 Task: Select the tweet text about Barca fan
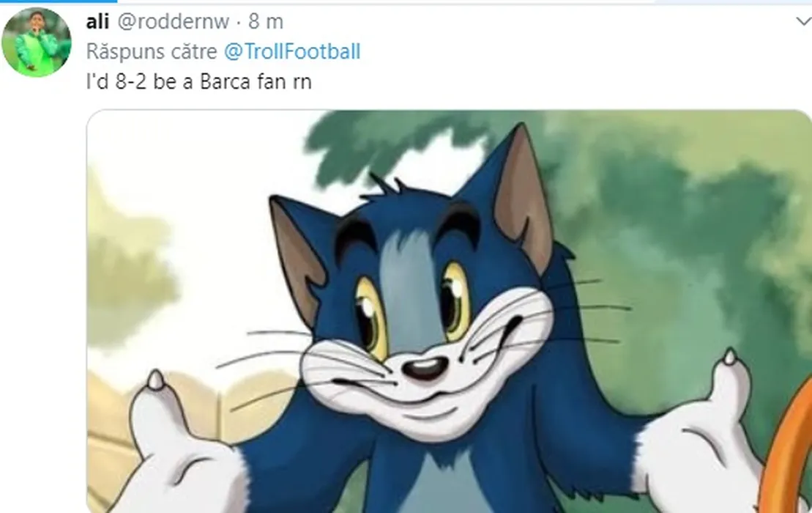pos(199,81)
